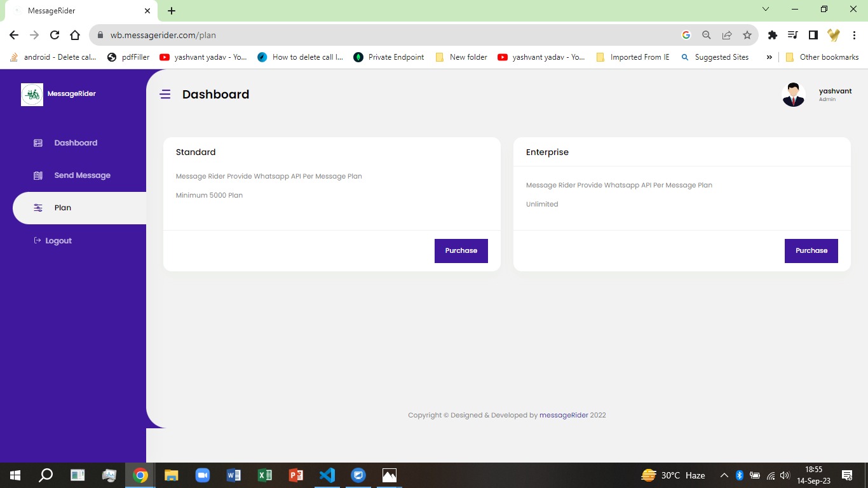The width and height of the screenshot is (868, 488).
Task: Click the Bluetooth tray icon
Action: pos(740,475)
